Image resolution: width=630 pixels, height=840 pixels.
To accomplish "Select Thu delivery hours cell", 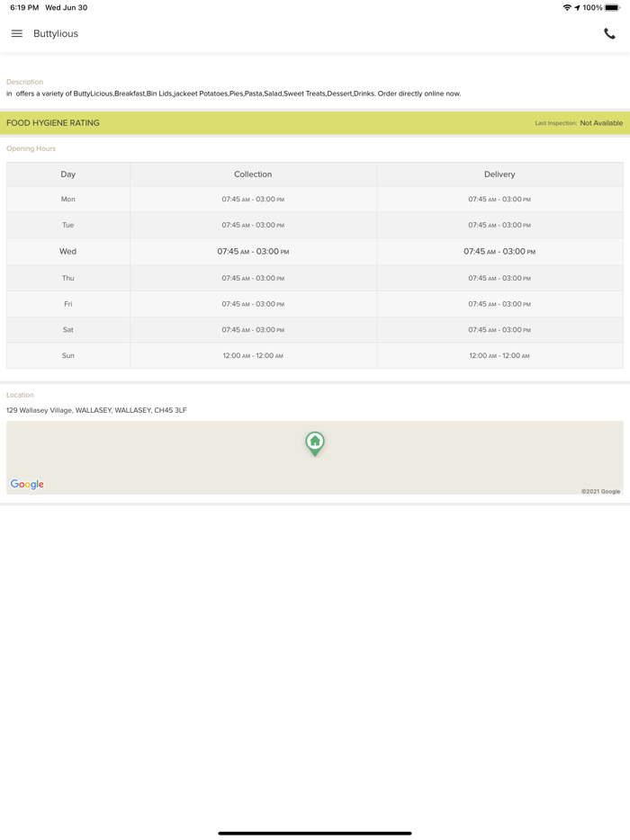I will pos(499,278).
